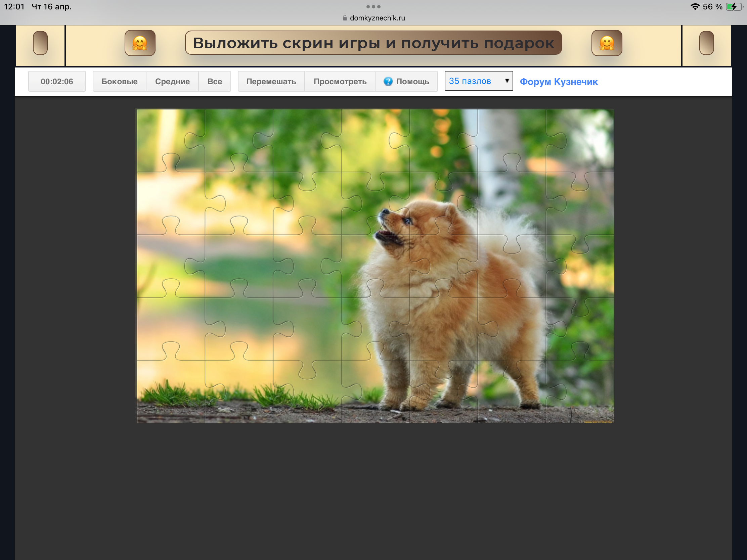Screen dimensions: 747x560
Task: Show Все puzzle pieces
Action: coord(214,81)
